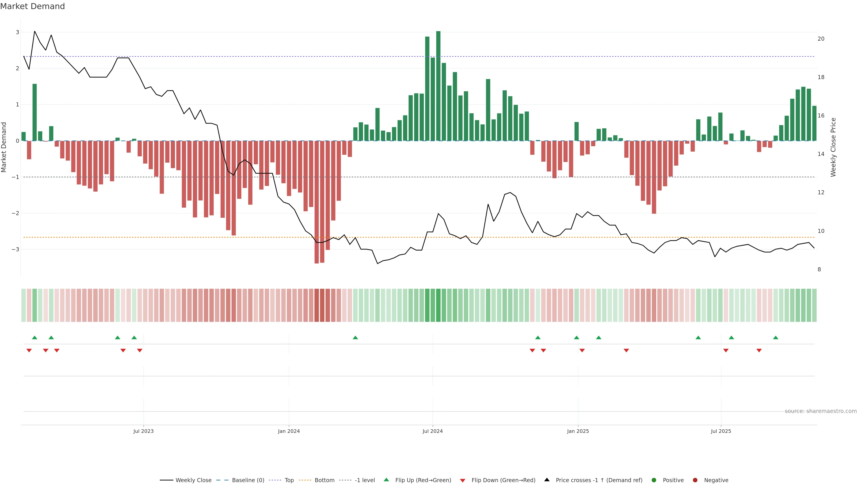868x488 pixels.
Task: Click the Jan 2024 x-axis label
Action: tap(289, 432)
